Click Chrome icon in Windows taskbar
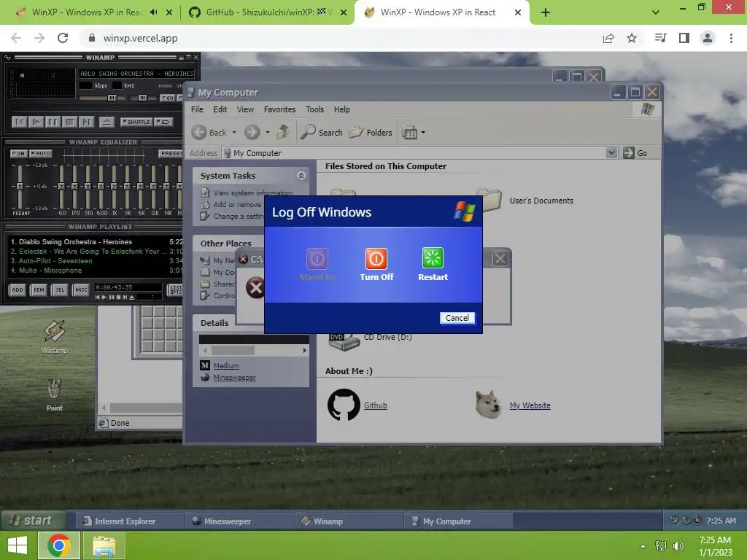Viewport: 747px width, 560px height. [58, 545]
